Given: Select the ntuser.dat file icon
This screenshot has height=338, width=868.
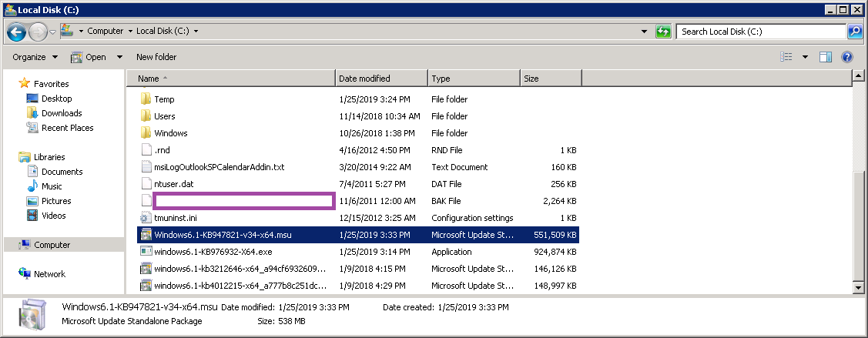Looking at the screenshot, I should (146, 184).
